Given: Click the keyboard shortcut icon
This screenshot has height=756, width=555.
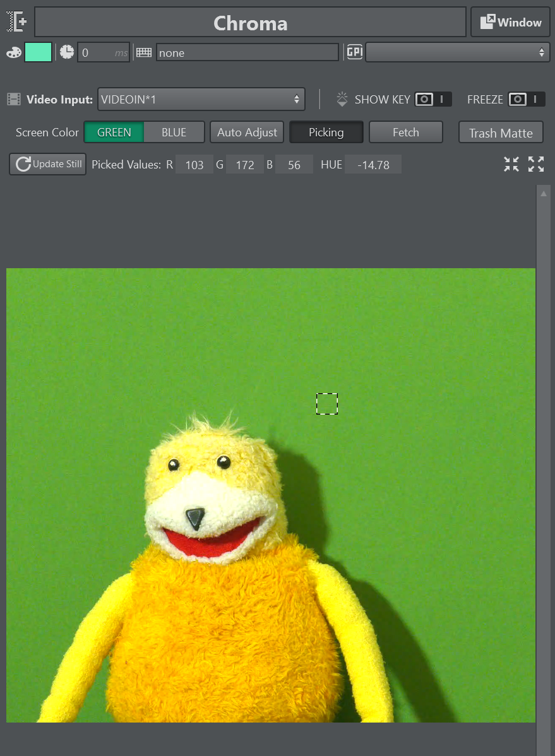Looking at the screenshot, I should pyautogui.click(x=144, y=53).
